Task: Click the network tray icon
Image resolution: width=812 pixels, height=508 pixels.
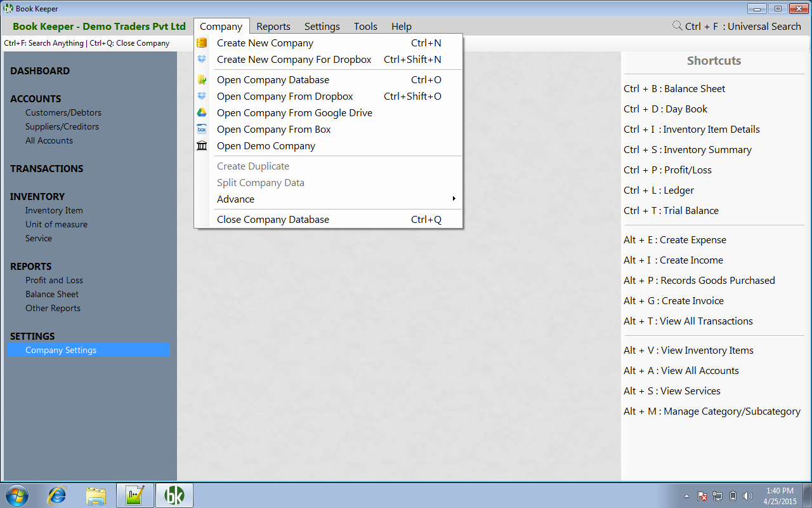Action: (x=717, y=496)
